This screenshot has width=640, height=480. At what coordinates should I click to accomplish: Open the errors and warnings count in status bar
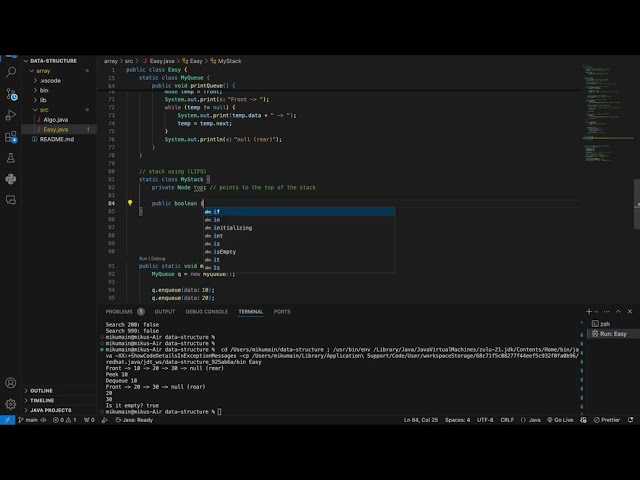pyautogui.click(x=64, y=420)
